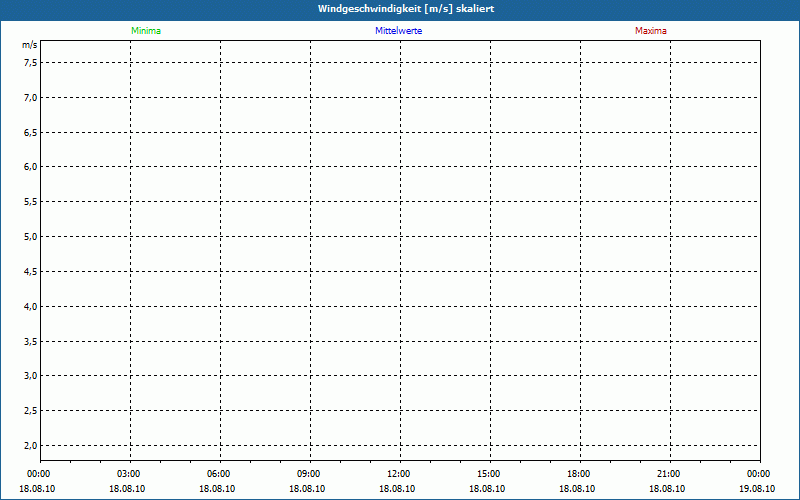Click the 'm/s' unit label on y-axis
Screen dimensions: 800x500
pos(30,45)
